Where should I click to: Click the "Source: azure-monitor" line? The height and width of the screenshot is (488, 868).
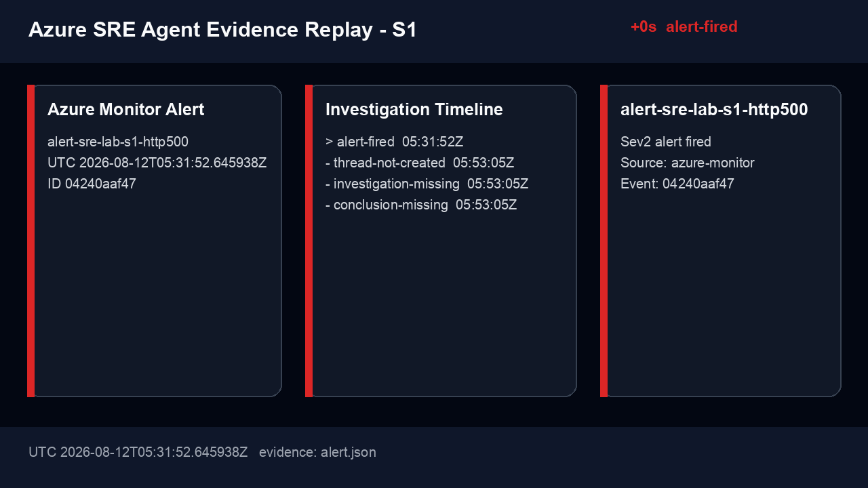click(688, 163)
